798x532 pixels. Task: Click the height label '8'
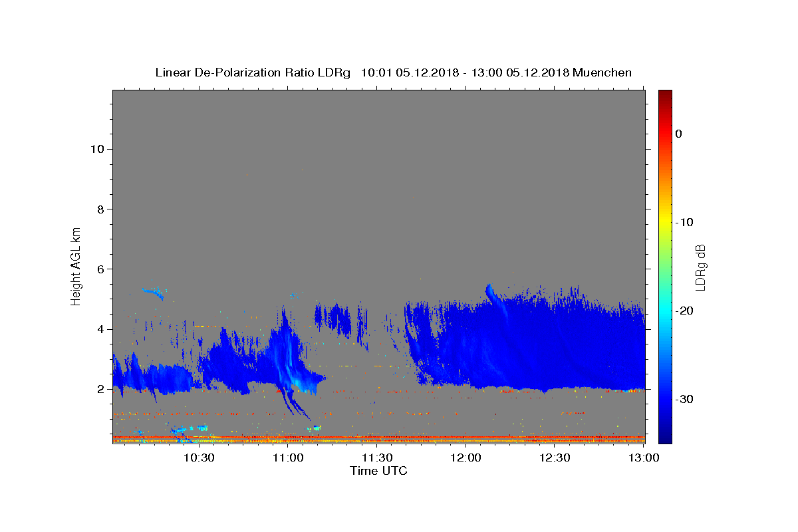pos(100,209)
